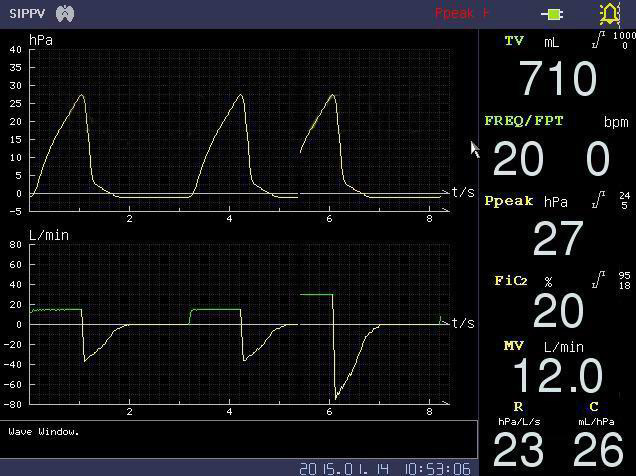Select the FPT value 0
This screenshot has width=636, height=476.
(x=598, y=160)
